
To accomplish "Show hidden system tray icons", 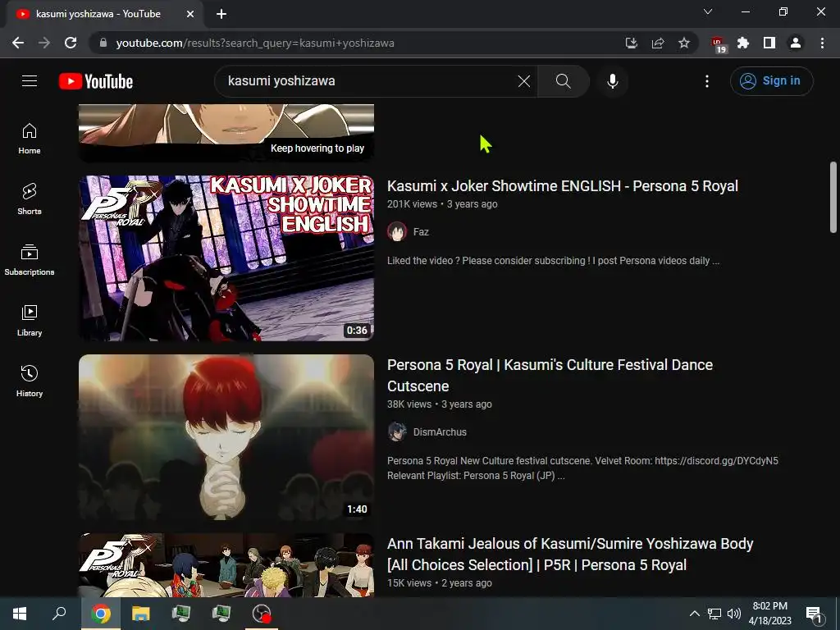I will pyautogui.click(x=694, y=614).
